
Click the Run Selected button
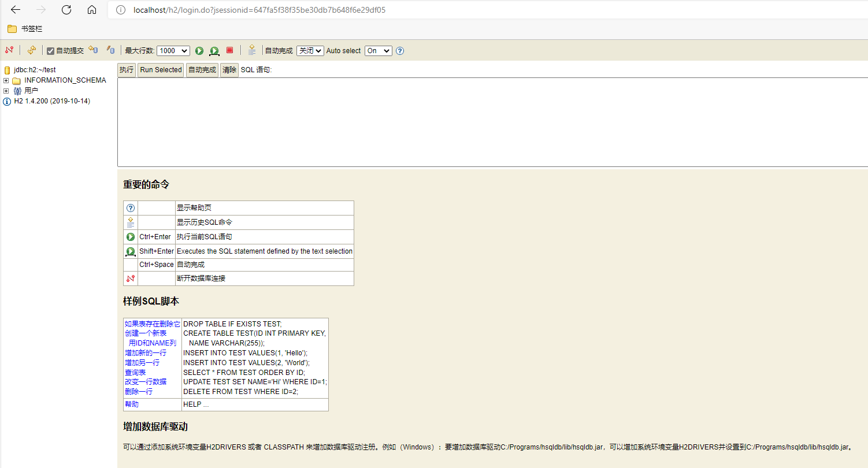click(x=161, y=69)
